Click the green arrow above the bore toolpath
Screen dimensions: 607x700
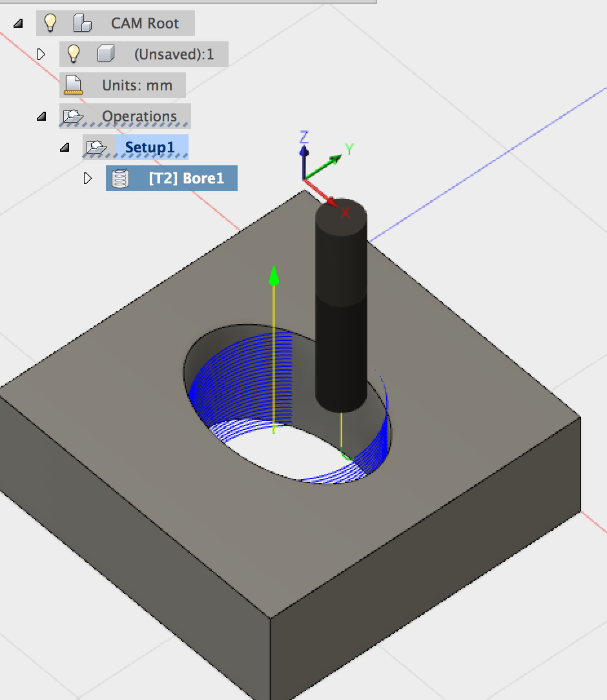[x=274, y=276]
